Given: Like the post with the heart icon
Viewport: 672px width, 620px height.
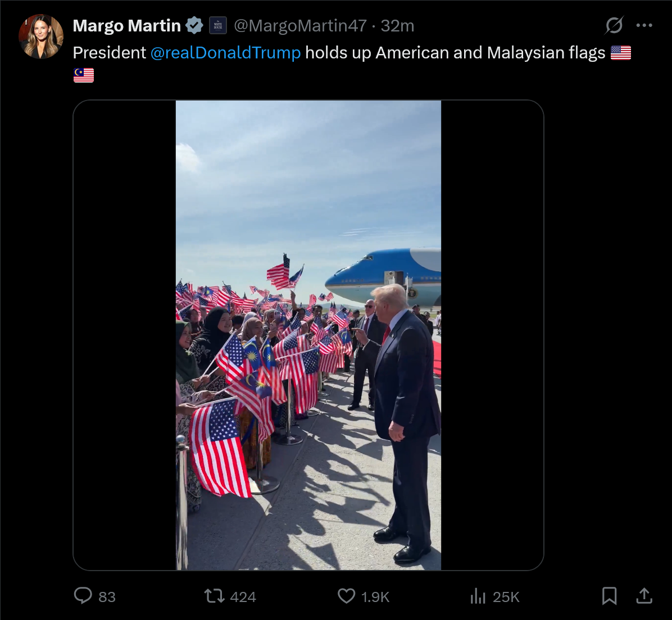Looking at the screenshot, I should [346, 596].
